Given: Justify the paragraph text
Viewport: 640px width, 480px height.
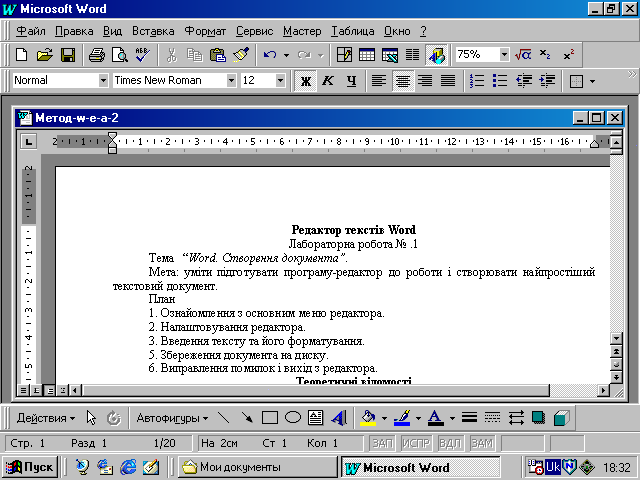Looking at the screenshot, I should click(x=448, y=81).
